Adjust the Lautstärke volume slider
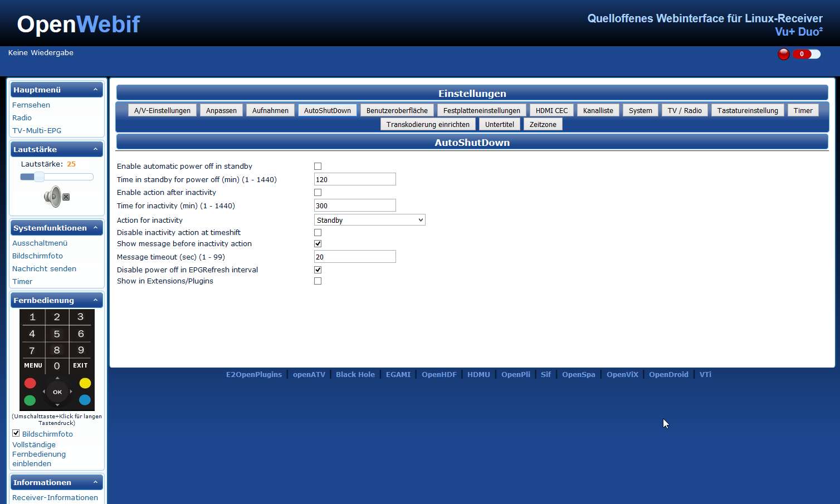 click(x=39, y=177)
